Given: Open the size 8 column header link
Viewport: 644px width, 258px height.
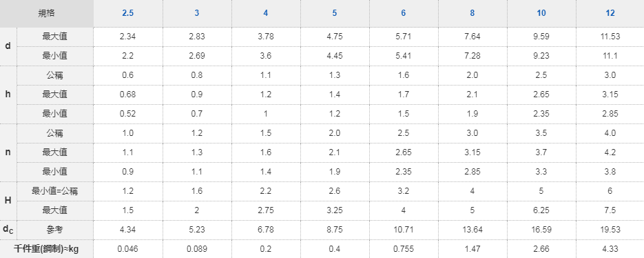Looking at the screenshot, I should [472, 13].
